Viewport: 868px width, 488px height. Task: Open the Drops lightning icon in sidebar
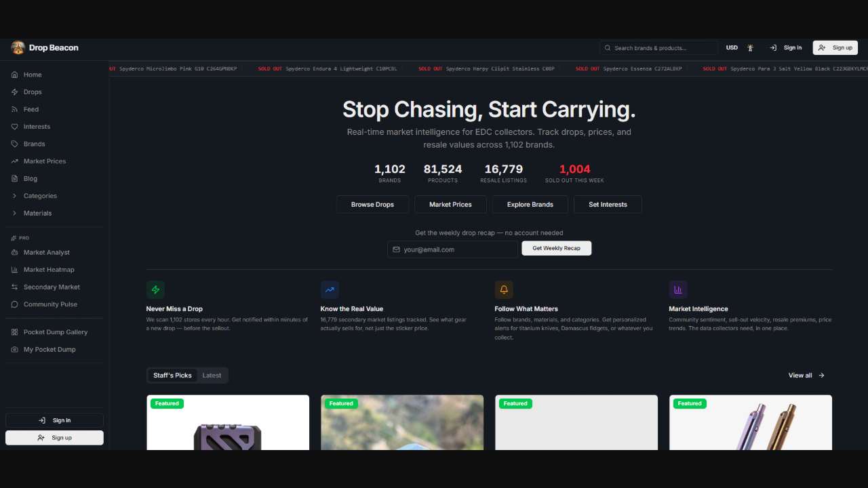coord(15,92)
